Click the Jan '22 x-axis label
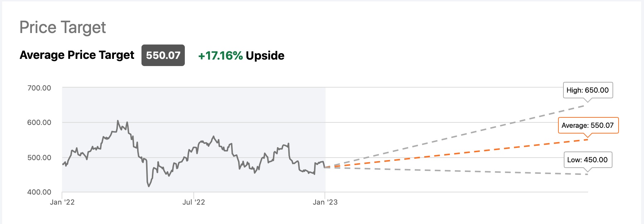This screenshot has height=224, width=644. tap(62, 202)
